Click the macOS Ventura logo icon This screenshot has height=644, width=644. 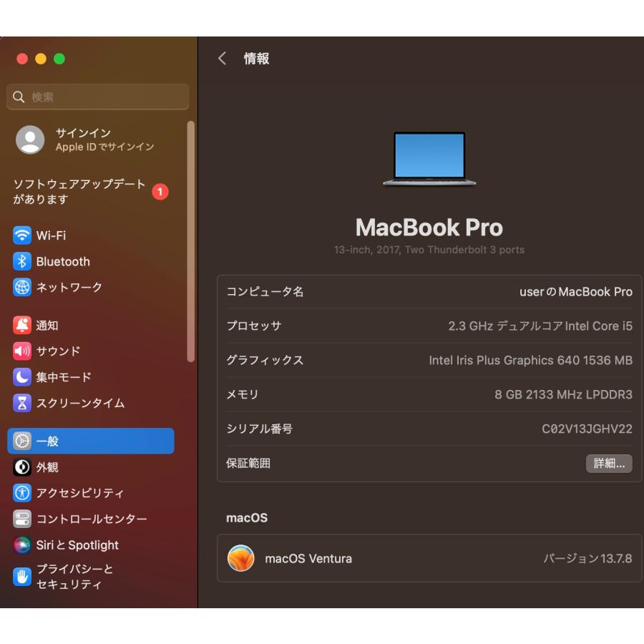240,558
